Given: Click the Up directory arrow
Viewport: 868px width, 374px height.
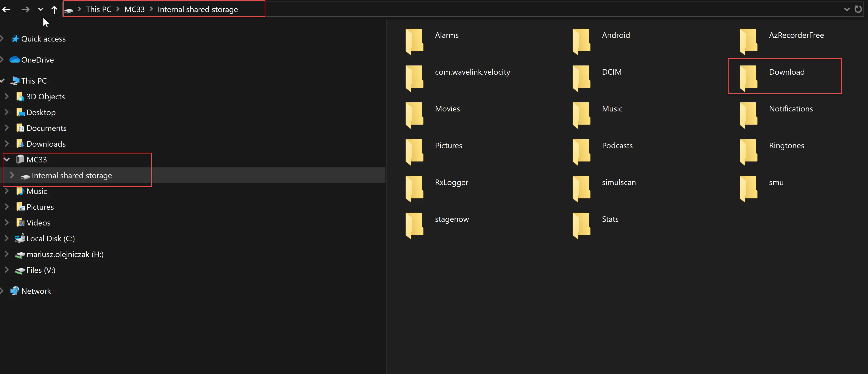Looking at the screenshot, I should 54,9.
